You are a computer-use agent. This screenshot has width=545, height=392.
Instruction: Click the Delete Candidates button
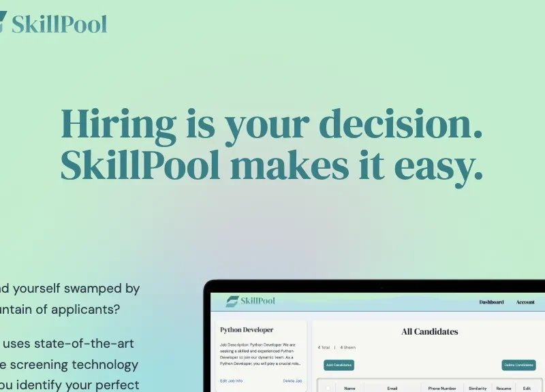[518, 365]
